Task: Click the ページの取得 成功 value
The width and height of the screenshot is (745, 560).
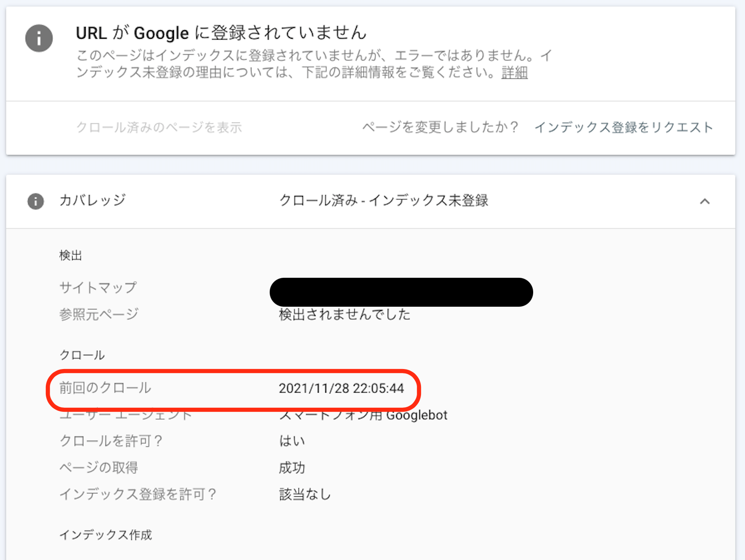Action: [x=292, y=468]
